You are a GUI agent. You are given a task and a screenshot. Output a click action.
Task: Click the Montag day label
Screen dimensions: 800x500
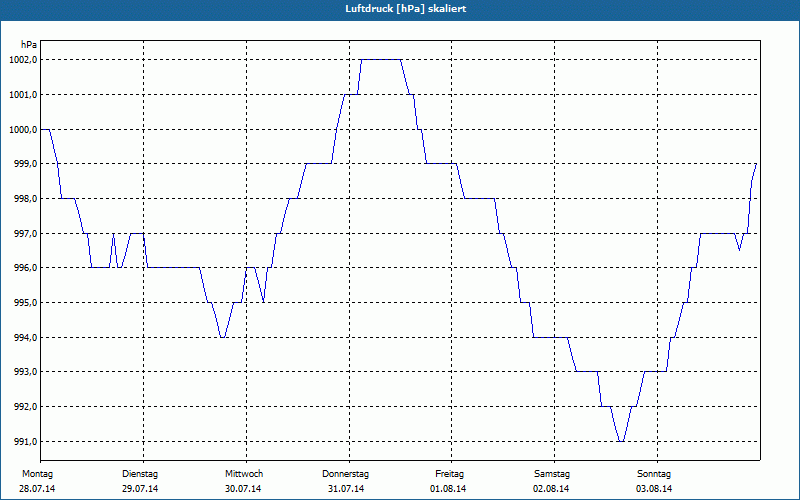click(x=37, y=474)
